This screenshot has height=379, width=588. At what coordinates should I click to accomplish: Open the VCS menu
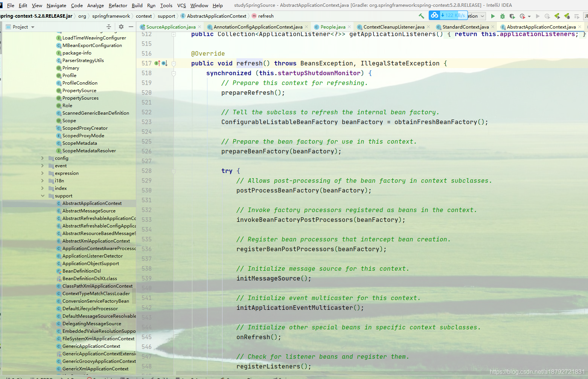pyautogui.click(x=181, y=5)
